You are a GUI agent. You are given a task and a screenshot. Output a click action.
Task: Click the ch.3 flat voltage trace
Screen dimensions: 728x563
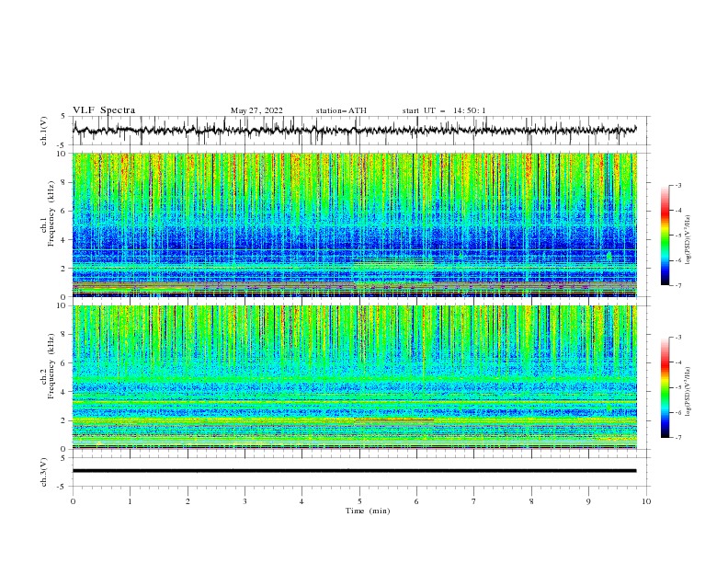pos(354,471)
